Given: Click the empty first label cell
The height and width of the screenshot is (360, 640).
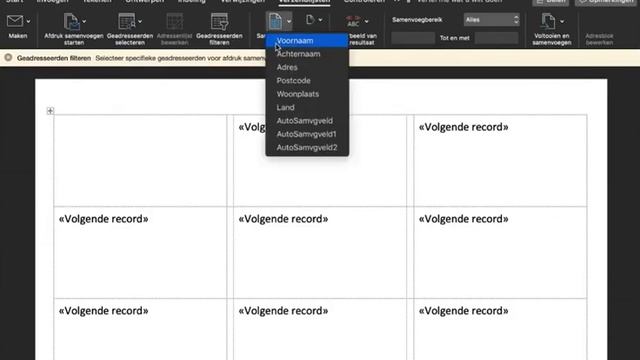Looking at the screenshot, I should [x=140, y=160].
